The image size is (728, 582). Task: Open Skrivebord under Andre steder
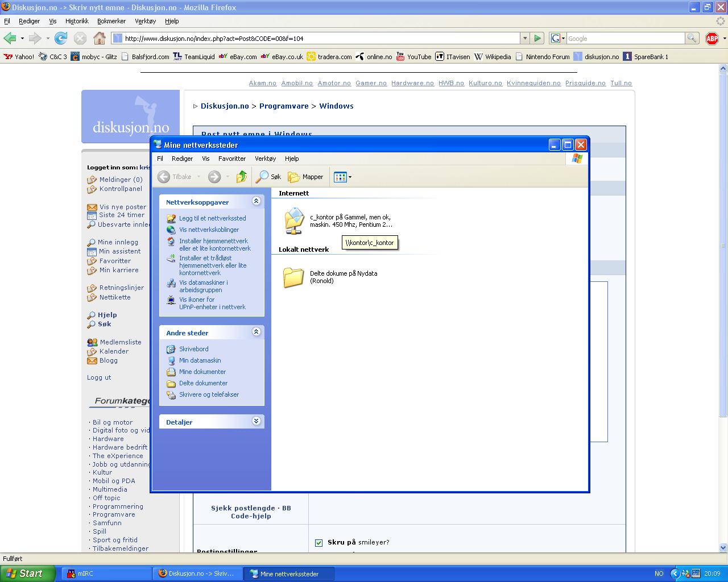(194, 349)
